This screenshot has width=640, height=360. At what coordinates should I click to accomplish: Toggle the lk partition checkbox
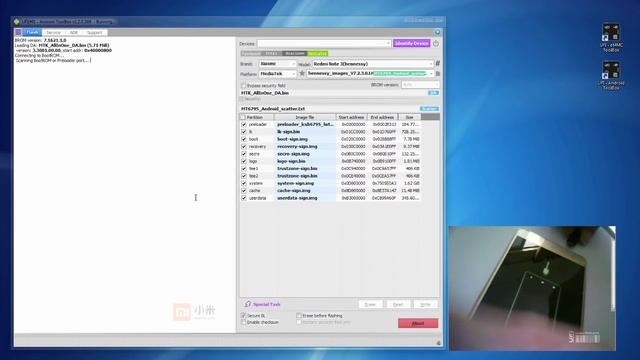point(244,132)
